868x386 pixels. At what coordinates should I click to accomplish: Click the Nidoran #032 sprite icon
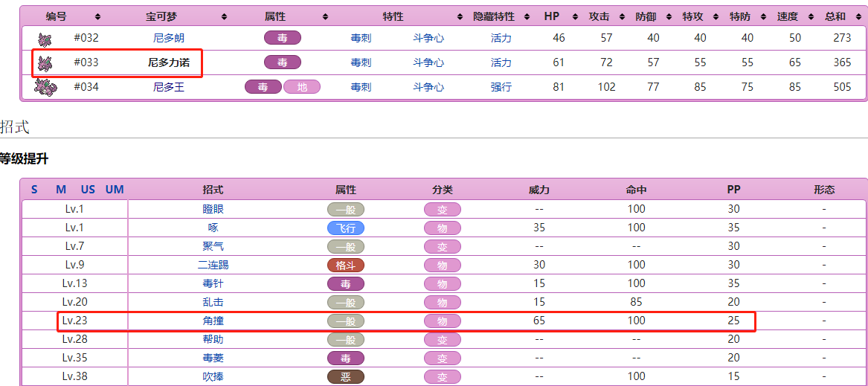45,39
